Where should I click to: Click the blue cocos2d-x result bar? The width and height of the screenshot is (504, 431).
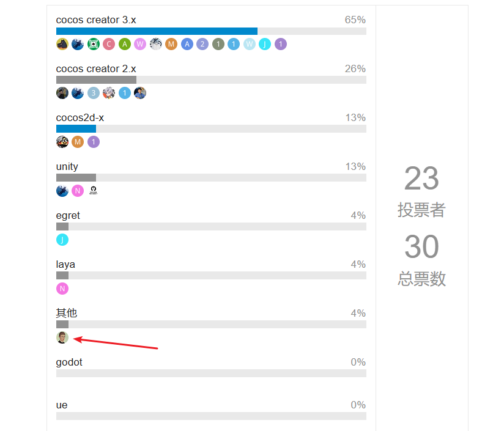pyautogui.click(x=76, y=129)
